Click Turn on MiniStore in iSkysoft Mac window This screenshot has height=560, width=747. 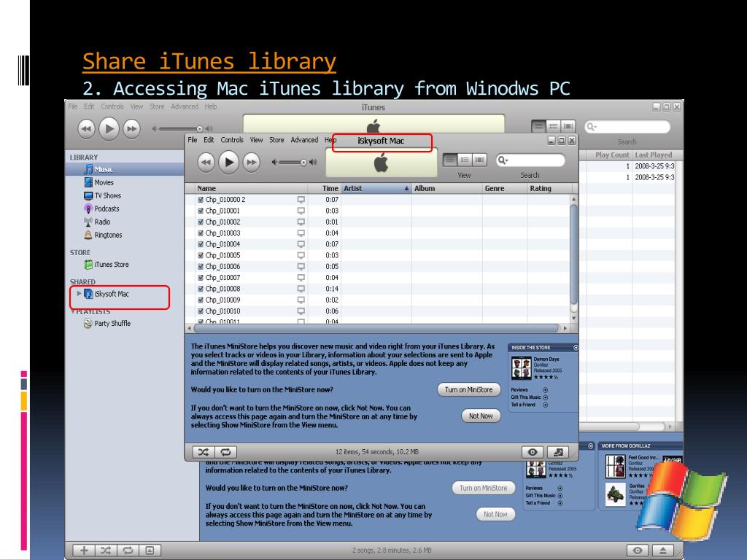[x=469, y=389]
